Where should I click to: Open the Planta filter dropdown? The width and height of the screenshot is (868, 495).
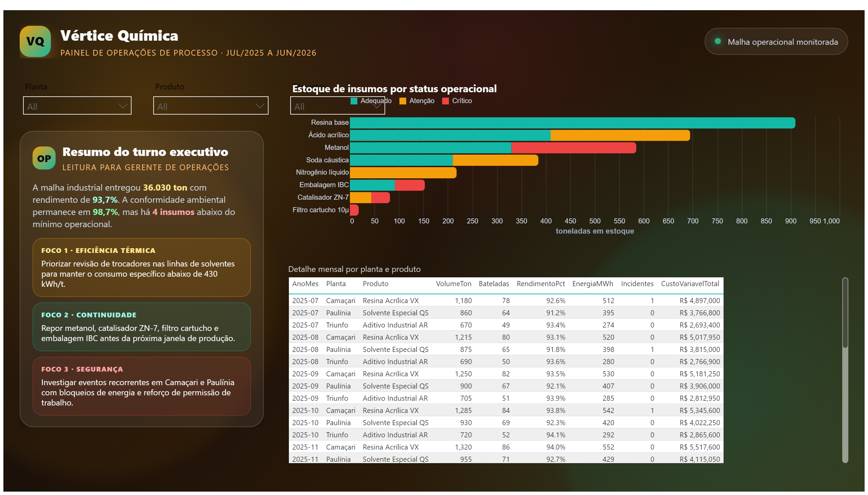[77, 106]
